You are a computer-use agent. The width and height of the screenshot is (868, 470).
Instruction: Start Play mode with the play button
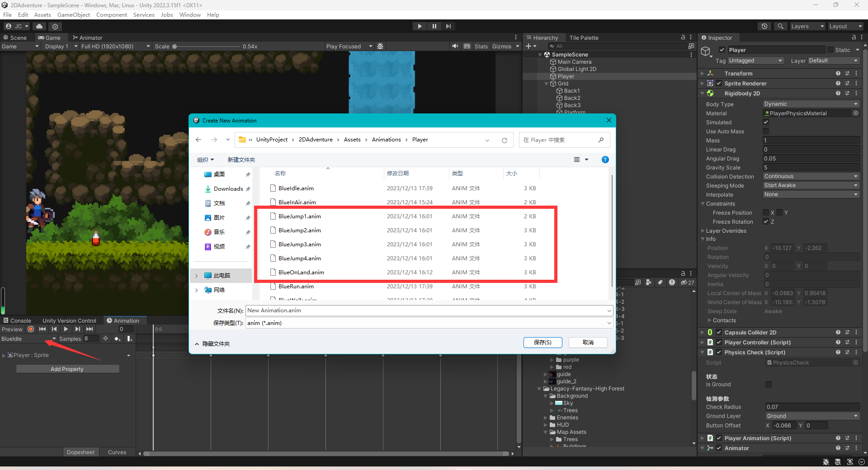click(x=420, y=26)
